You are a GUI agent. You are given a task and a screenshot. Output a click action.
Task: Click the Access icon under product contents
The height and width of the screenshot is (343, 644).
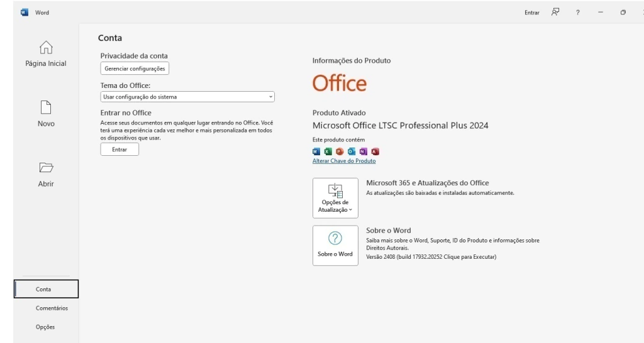click(375, 151)
